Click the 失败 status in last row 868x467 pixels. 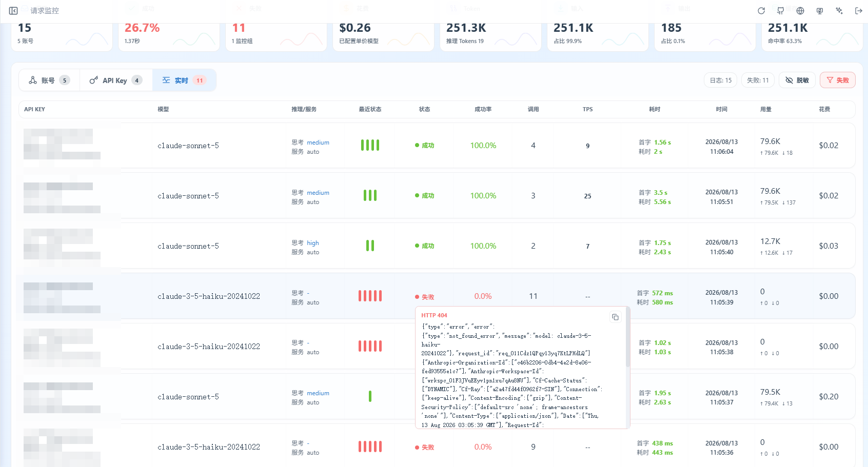pyautogui.click(x=425, y=448)
